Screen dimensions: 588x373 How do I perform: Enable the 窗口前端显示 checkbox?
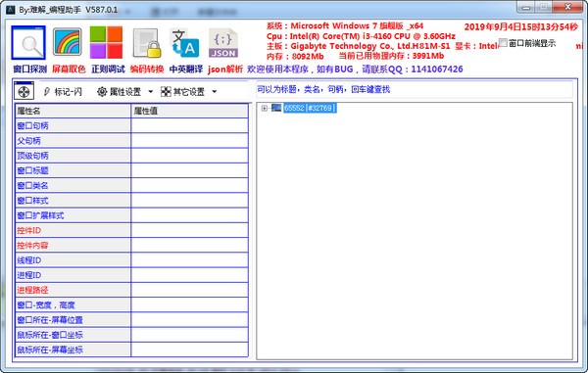tap(504, 43)
